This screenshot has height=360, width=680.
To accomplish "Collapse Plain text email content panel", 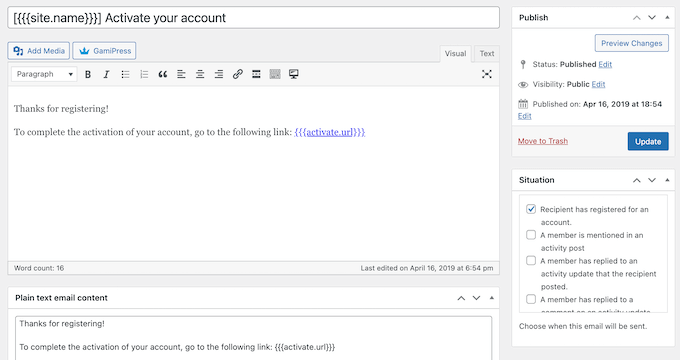I will click(491, 298).
